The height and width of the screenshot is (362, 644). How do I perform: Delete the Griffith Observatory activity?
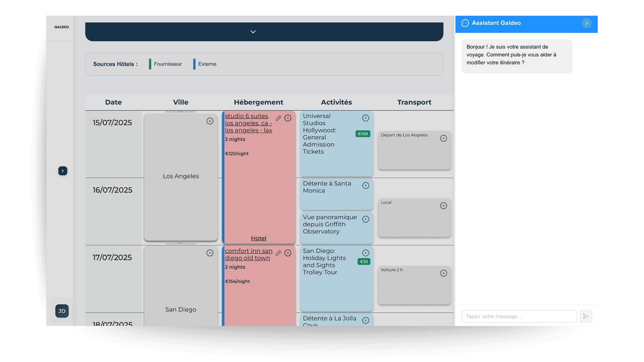point(366,219)
